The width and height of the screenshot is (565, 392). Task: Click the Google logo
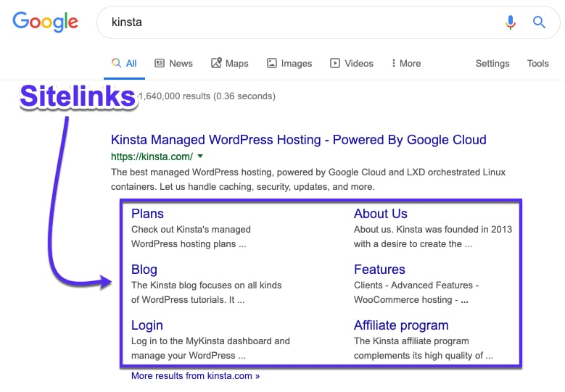45,22
